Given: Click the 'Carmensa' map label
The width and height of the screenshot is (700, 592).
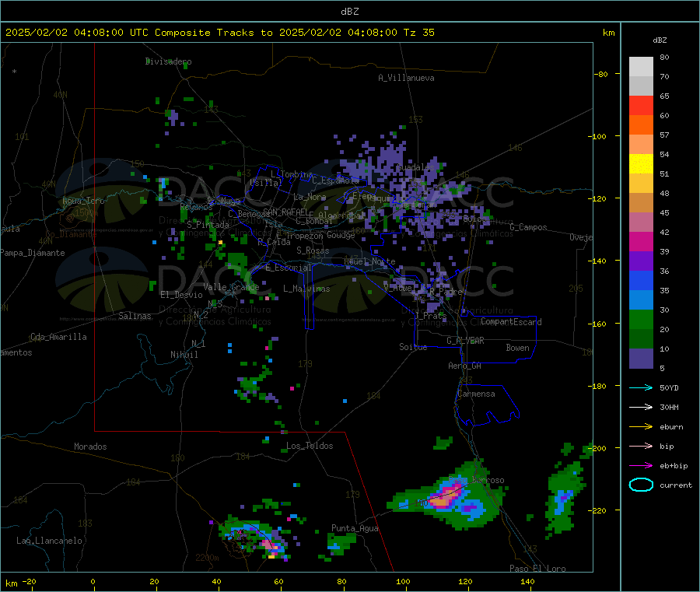Looking at the screenshot, I should pos(476,394).
